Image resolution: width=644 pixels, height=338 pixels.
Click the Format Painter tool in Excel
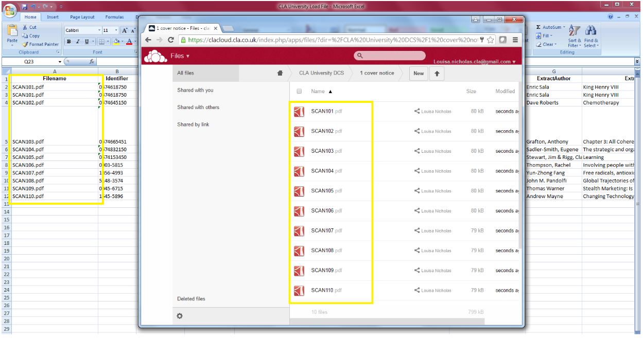click(x=41, y=44)
